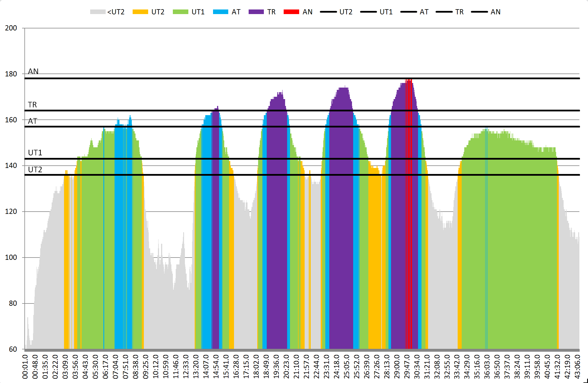588x383 pixels.
Task: Click the red AN legend swatch
Action: (291, 12)
